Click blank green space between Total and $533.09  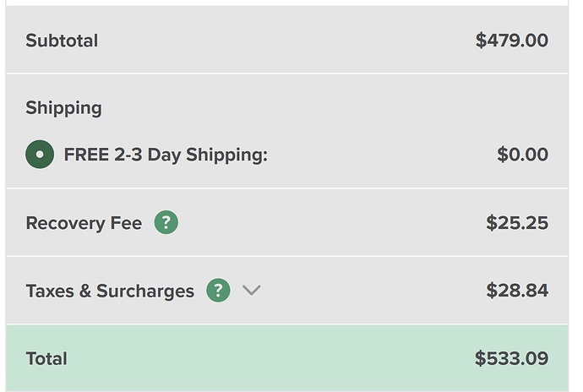[x=270, y=359]
